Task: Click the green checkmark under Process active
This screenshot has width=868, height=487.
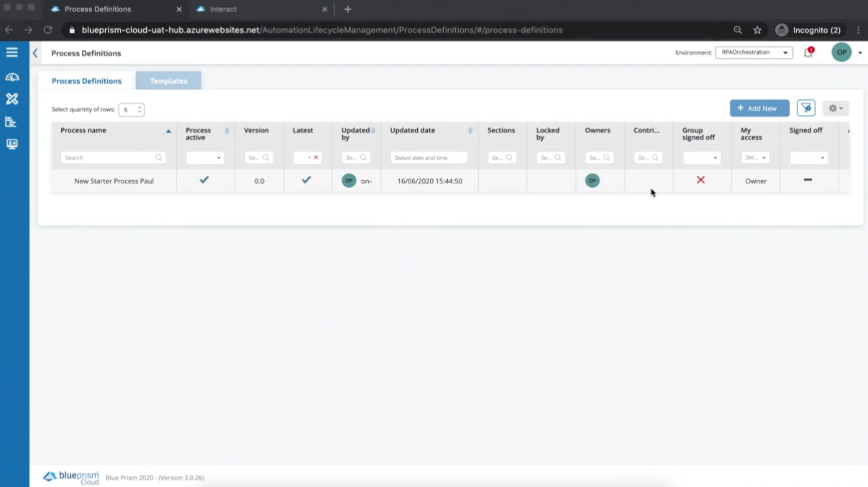Action: (x=205, y=181)
